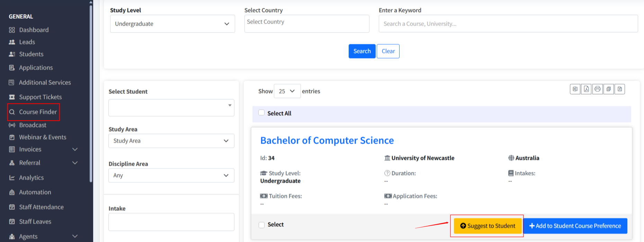Change the entries-per-page dropdown showing 25

pos(287,91)
